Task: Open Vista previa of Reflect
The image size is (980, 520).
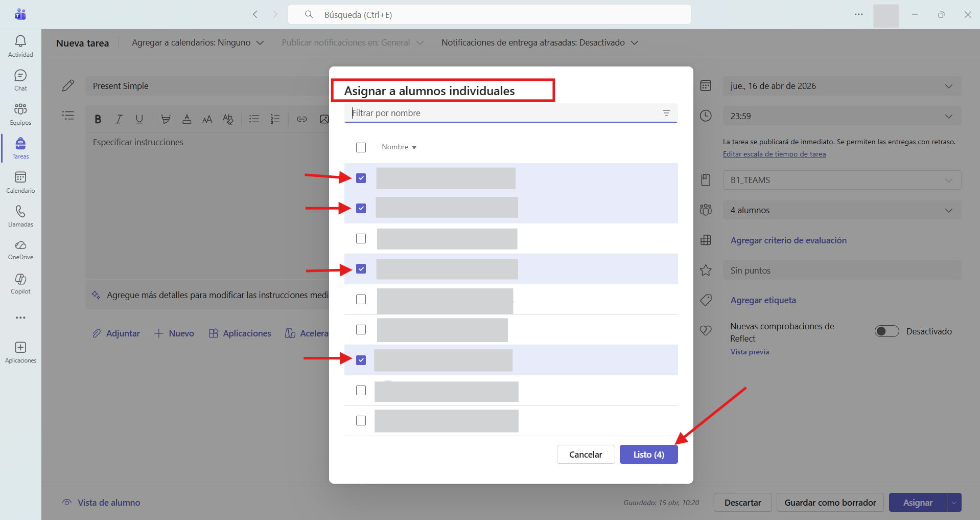Action: (x=750, y=352)
